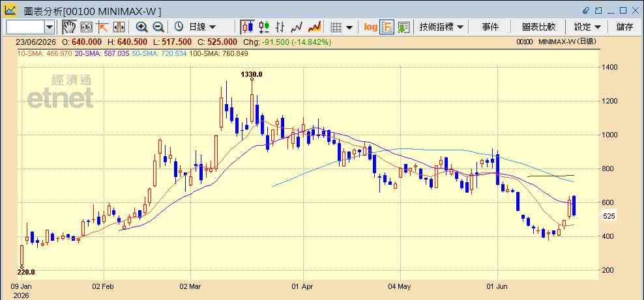644x300 pixels.
Task: Switch to line chart type
Action: (297, 27)
